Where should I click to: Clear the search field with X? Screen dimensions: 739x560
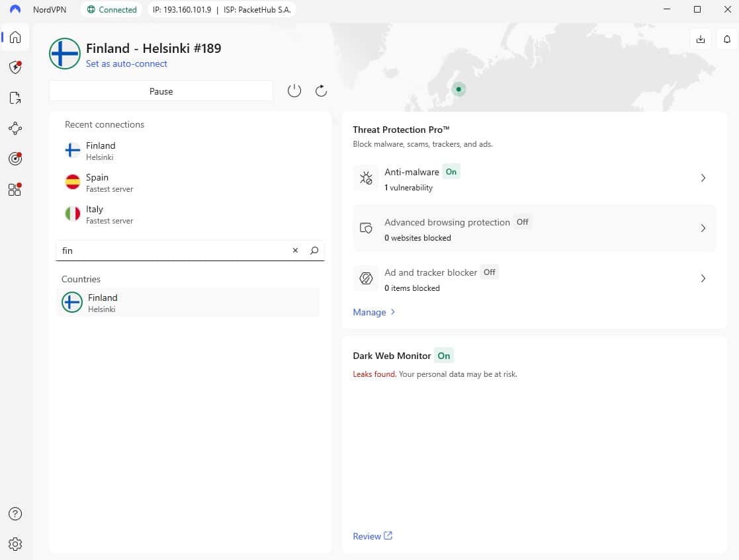click(x=295, y=251)
